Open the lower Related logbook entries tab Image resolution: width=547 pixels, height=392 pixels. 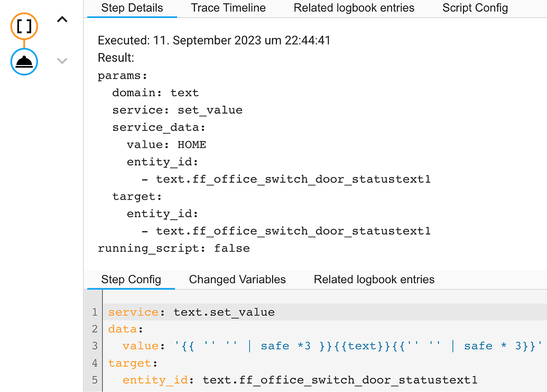[374, 279]
